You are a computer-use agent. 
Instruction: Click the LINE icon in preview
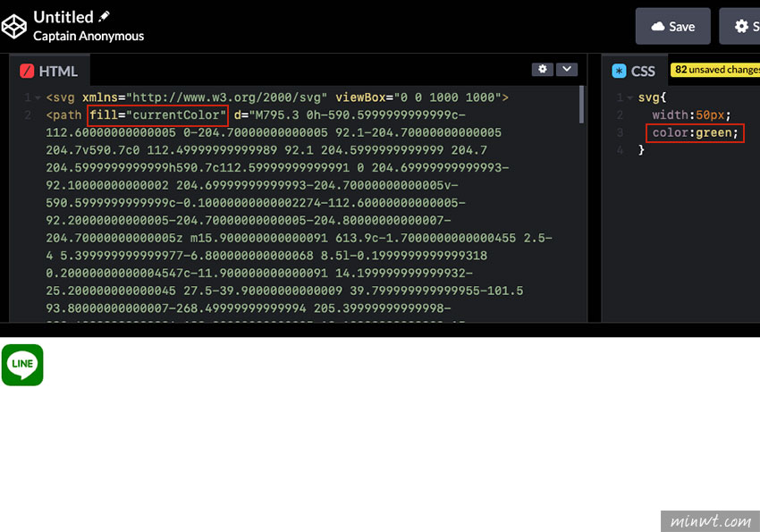pos(22,365)
